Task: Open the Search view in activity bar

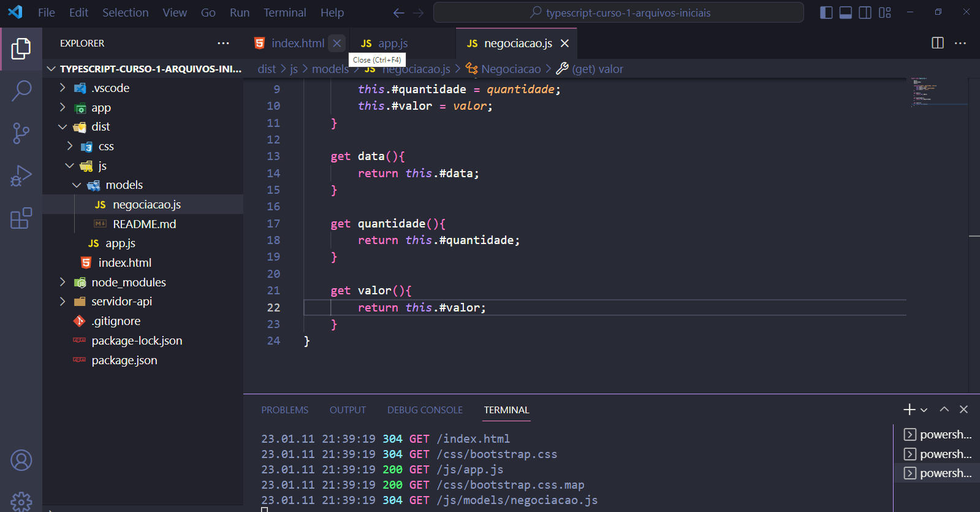Action: pyautogui.click(x=21, y=90)
